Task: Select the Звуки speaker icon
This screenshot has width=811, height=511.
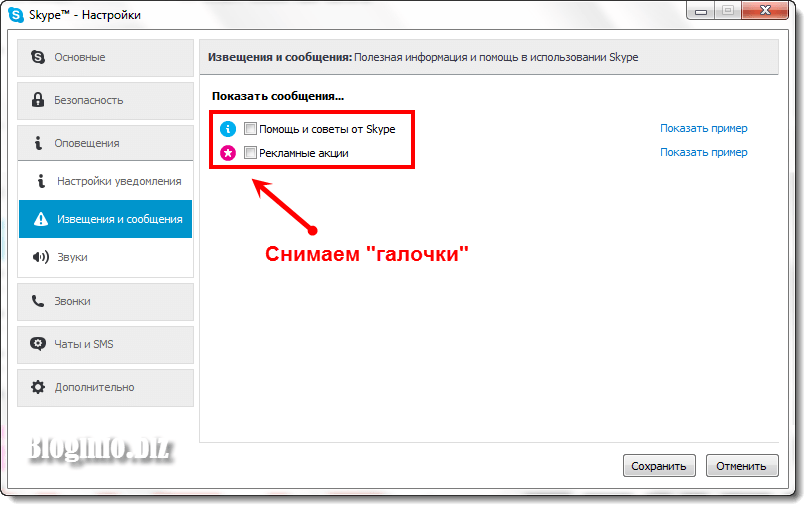Action: coord(41,257)
